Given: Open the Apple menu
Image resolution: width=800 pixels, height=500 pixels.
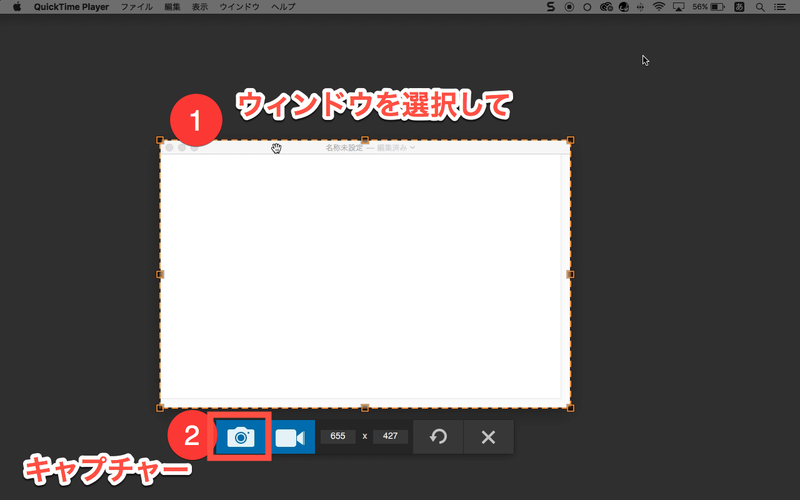Looking at the screenshot, I should (x=17, y=7).
